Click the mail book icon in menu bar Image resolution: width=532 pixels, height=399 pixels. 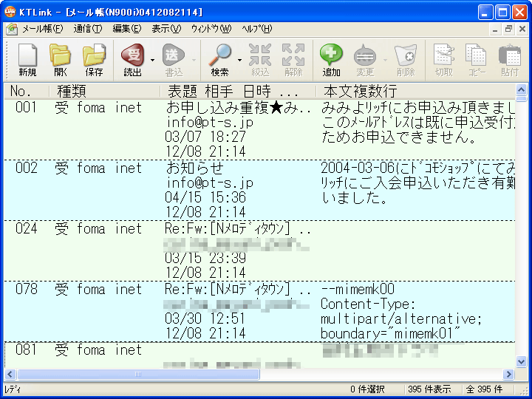point(12,29)
